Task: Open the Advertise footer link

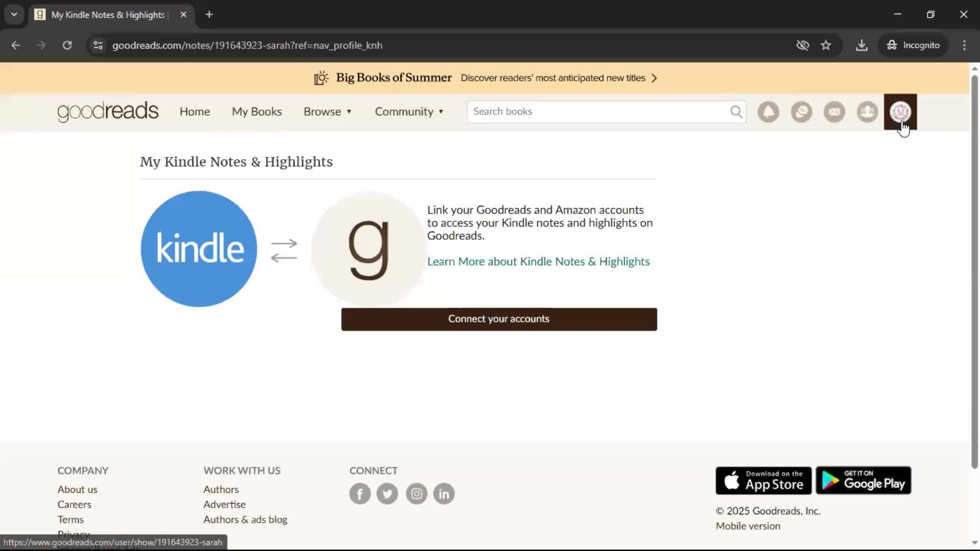Action: pos(225,505)
